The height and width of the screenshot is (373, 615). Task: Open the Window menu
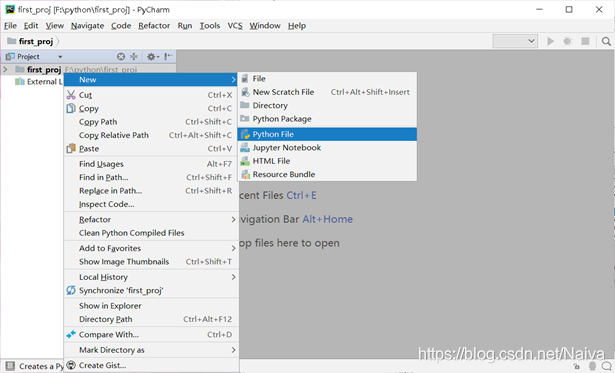(265, 26)
